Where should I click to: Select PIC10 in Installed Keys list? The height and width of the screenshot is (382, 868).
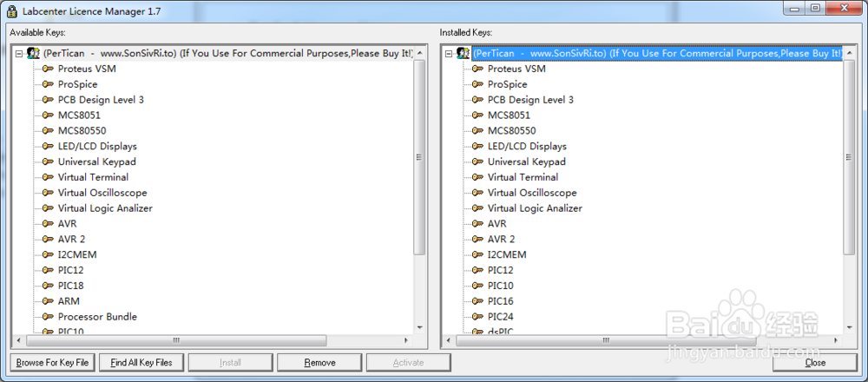tap(501, 286)
